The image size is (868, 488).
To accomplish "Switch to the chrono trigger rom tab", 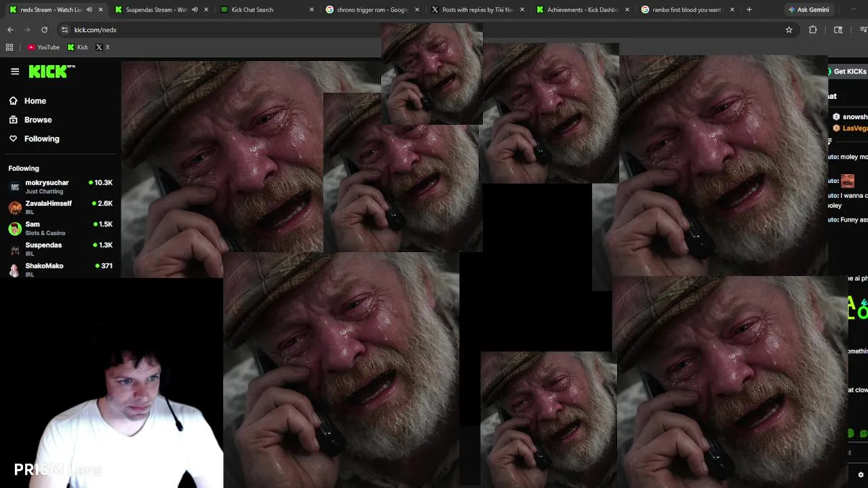I will 372,9.
